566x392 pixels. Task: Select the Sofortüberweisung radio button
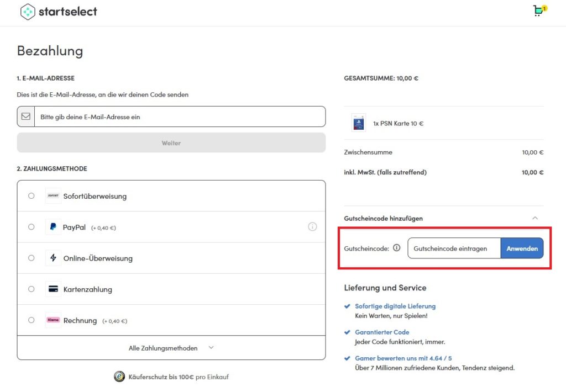click(x=31, y=196)
